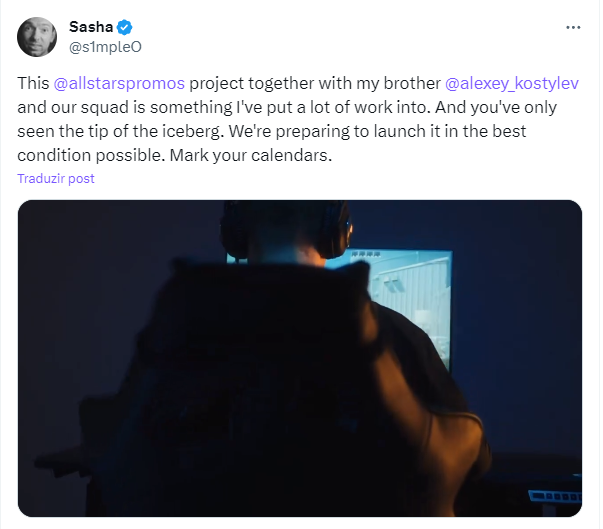Click the blue verified badge
603x529 pixels.
(x=124, y=26)
